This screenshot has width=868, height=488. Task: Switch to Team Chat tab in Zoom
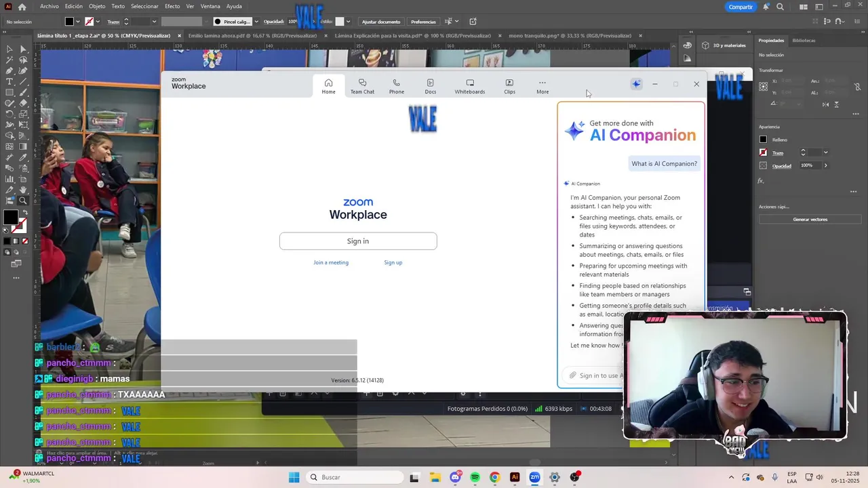point(362,86)
